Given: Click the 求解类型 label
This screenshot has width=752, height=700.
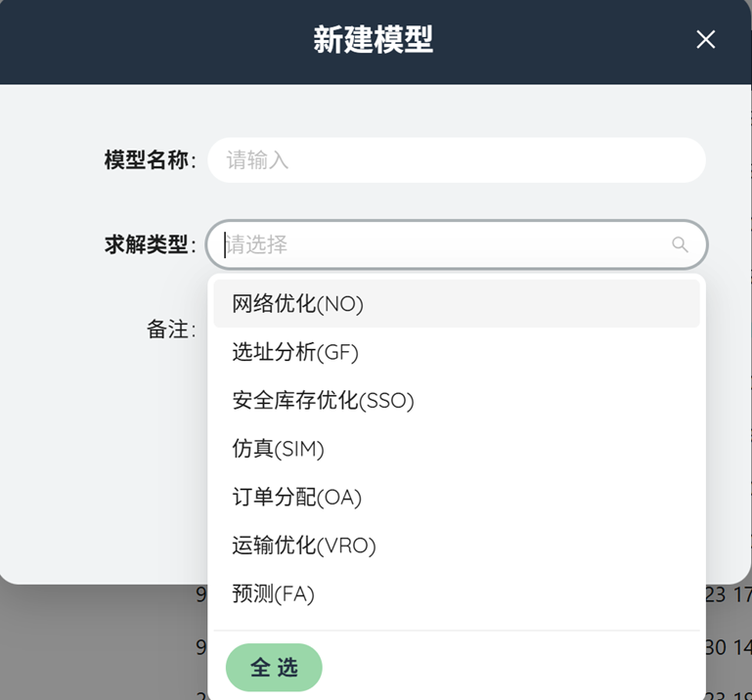Looking at the screenshot, I should point(151,244).
